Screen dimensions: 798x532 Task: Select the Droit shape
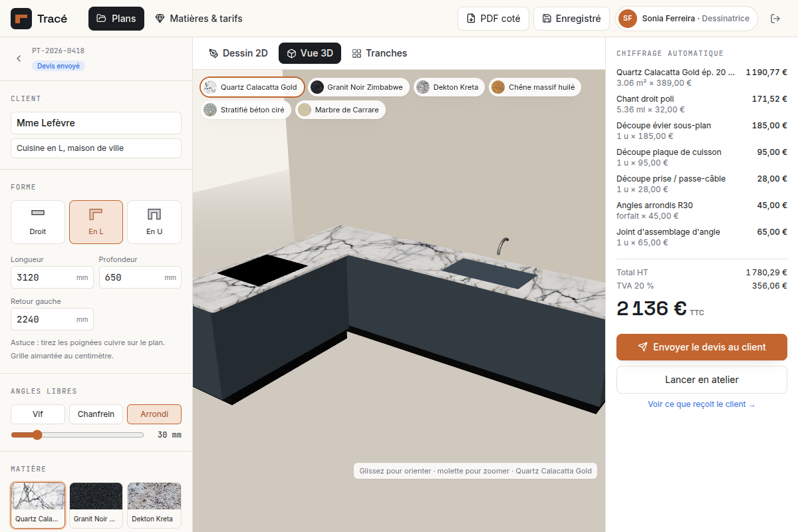(x=38, y=222)
